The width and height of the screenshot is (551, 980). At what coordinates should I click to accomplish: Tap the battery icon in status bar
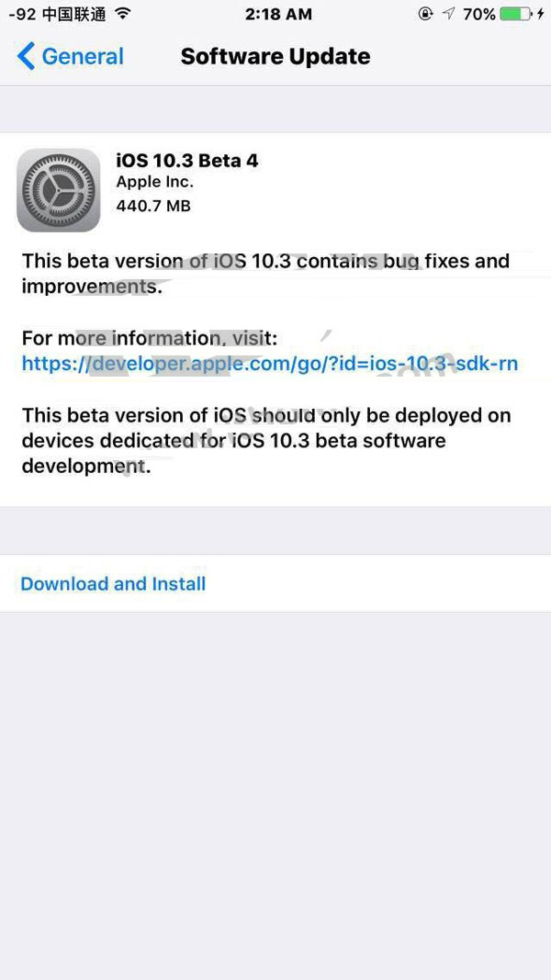click(517, 14)
